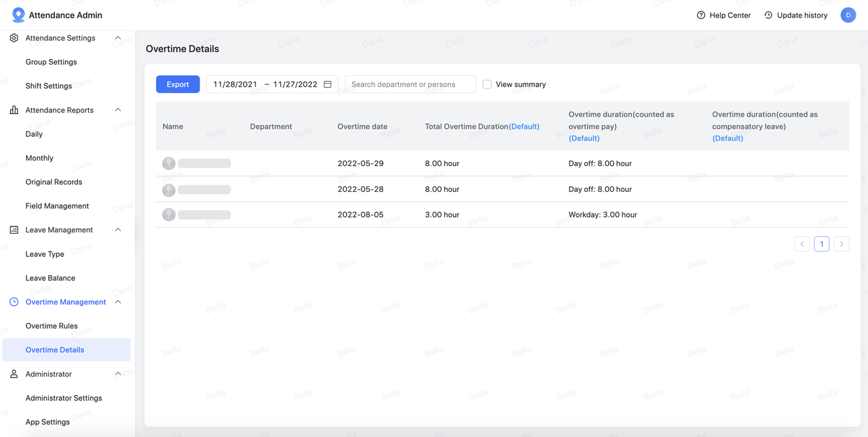The width and height of the screenshot is (868, 437).
Task: Go to next page arrow in pagination
Action: 842,244
